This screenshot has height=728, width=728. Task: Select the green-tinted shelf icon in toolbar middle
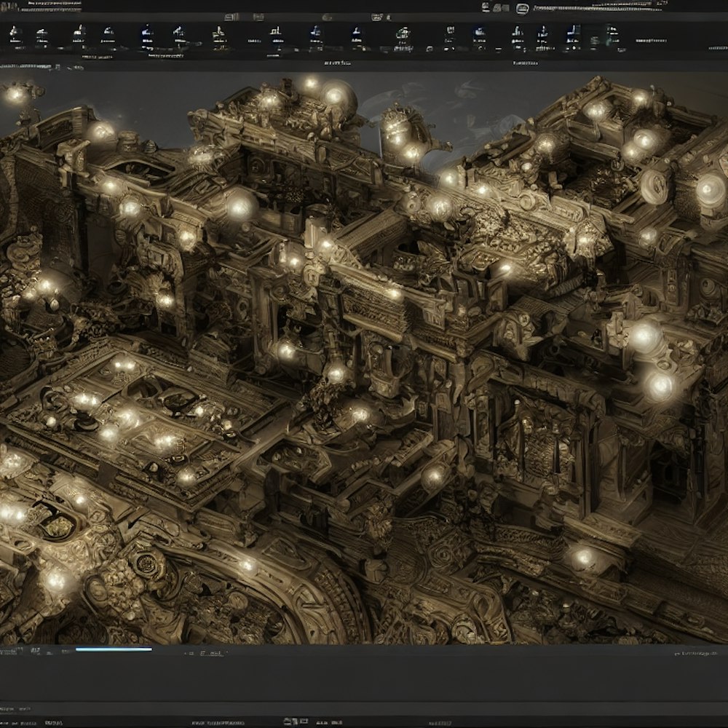tap(403, 34)
